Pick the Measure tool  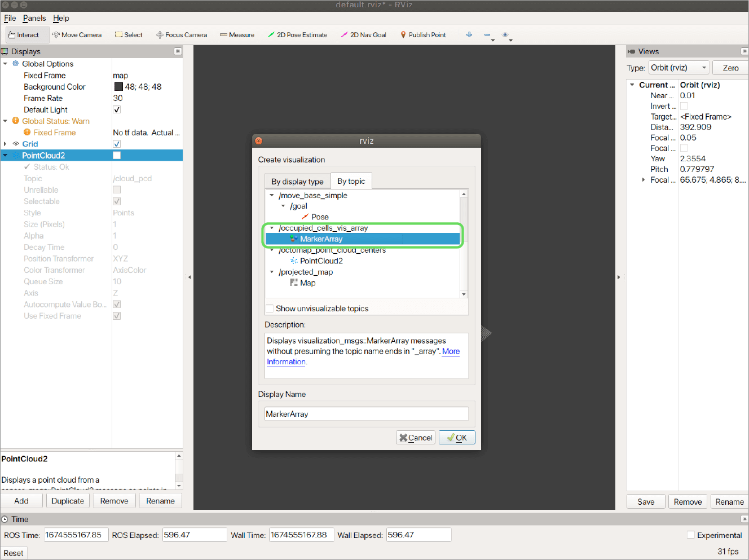[237, 35]
